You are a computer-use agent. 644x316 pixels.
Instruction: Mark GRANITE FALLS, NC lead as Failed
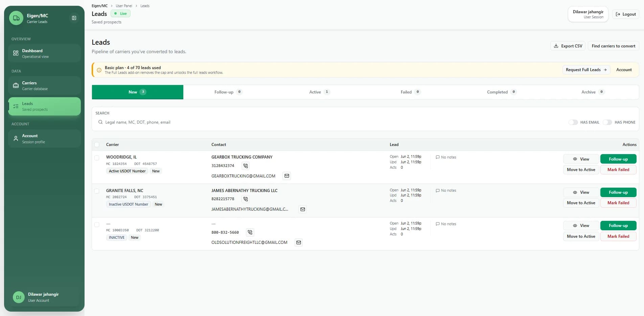pyautogui.click(x=618, y=203)
